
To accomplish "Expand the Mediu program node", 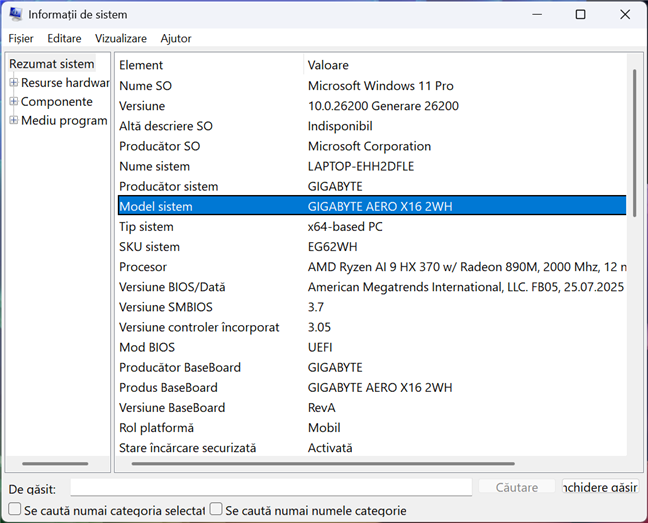I will [14, 120].
